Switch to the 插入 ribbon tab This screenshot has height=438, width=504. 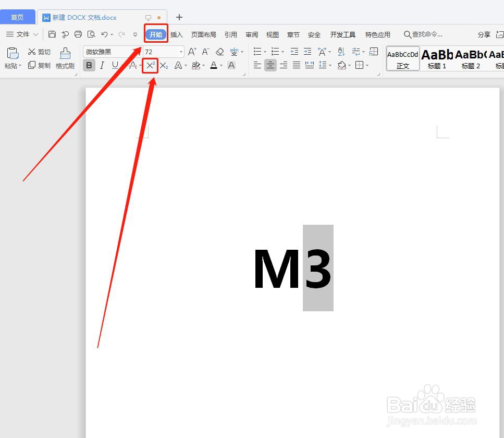point(177,34)
